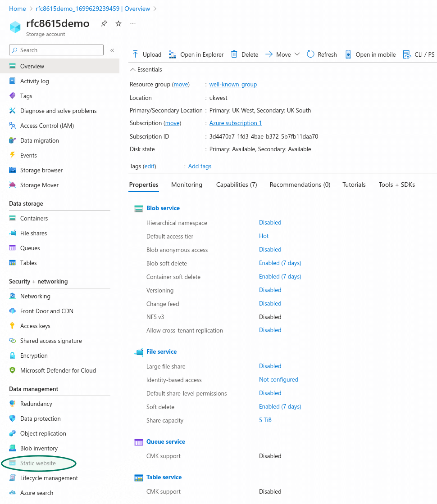
Task: Click the edit link beside Tags
Action: point(149,166)
